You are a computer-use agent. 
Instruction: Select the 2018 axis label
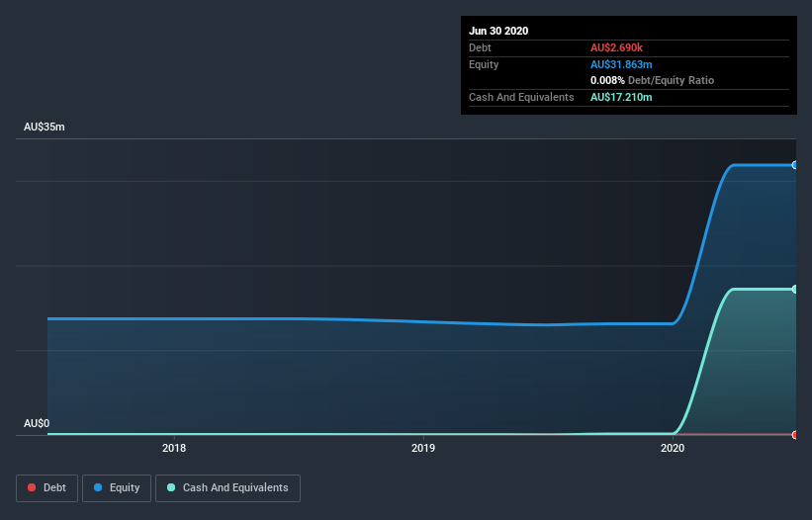click(174, 448)
